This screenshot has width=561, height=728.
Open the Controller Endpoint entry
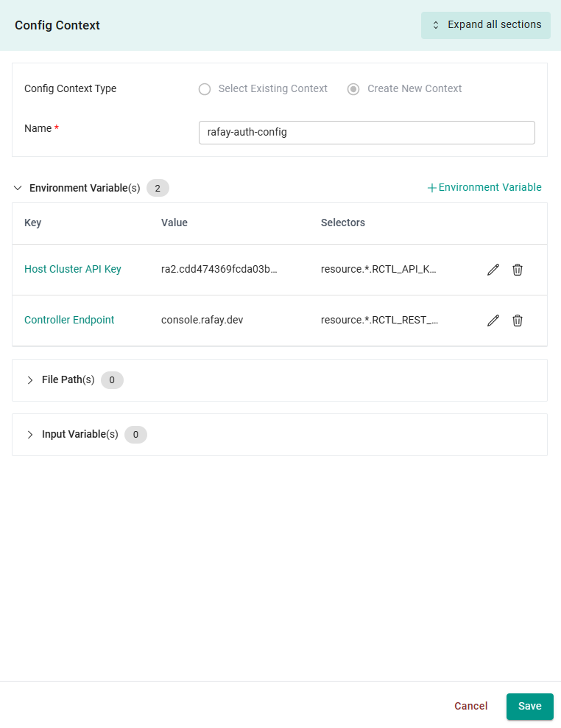pyautogui.click(x=69, y=320)
